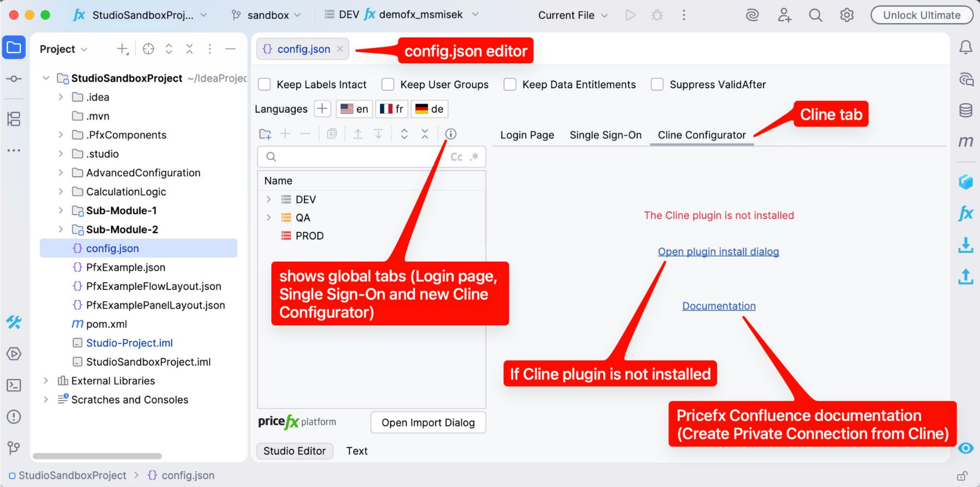Open the sandbox branch dropdown
This screenshot has width=980, height=487.
[267, 15]
